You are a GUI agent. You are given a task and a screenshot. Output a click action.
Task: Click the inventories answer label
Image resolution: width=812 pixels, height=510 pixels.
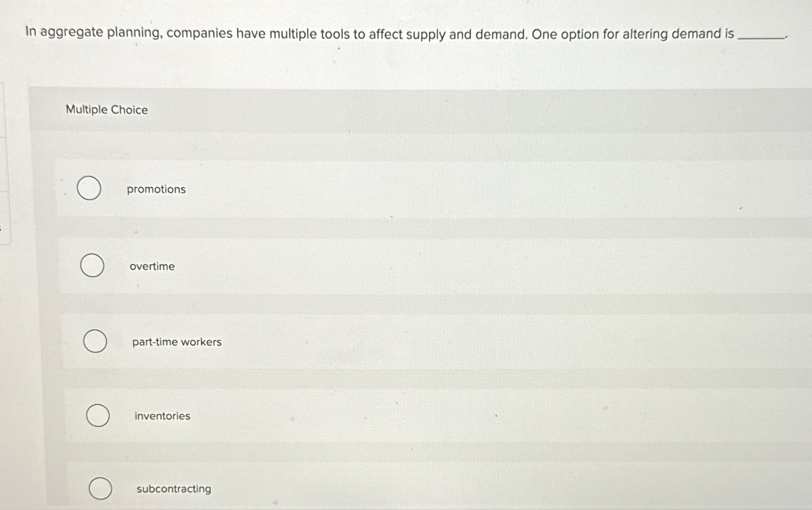click(x=162, y=416)
